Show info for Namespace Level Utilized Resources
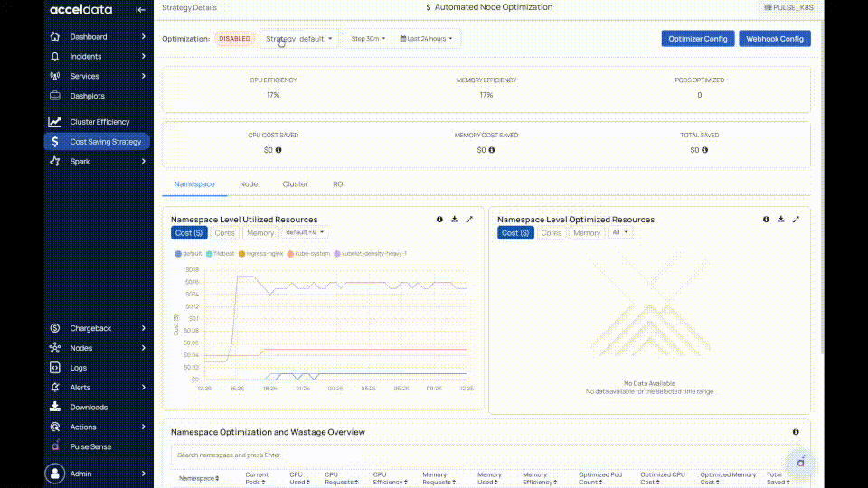868x488 pixels. pyautogui.click(x=439, y=219)
